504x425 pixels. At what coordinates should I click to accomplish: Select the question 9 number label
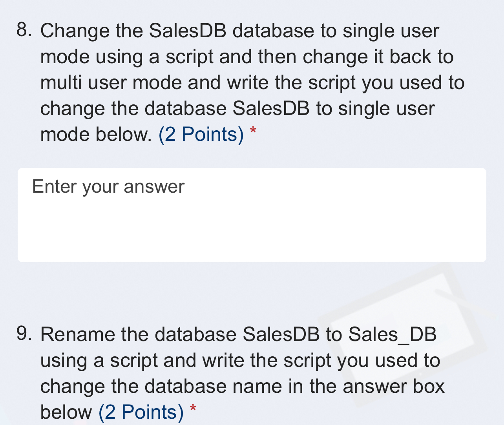tap(24, 334)
